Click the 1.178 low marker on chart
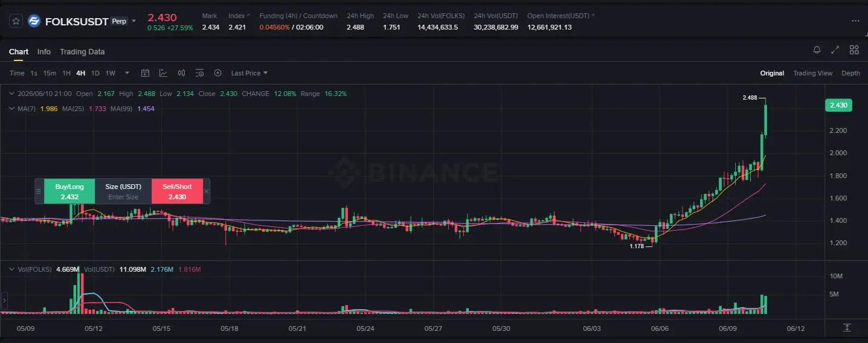The height and width of the screenshot is (343, 868). pyautogui.click(x=637, y=246)
